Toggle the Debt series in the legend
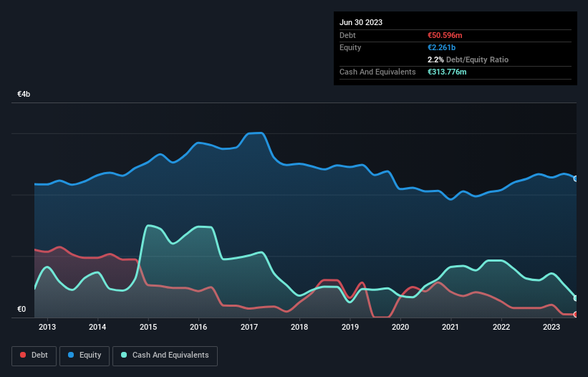This screenshot has height=377, width=588. (34, 355)
